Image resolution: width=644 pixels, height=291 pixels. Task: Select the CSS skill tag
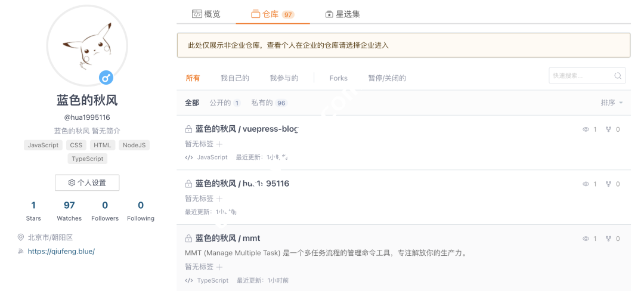(x=76, y=145)
